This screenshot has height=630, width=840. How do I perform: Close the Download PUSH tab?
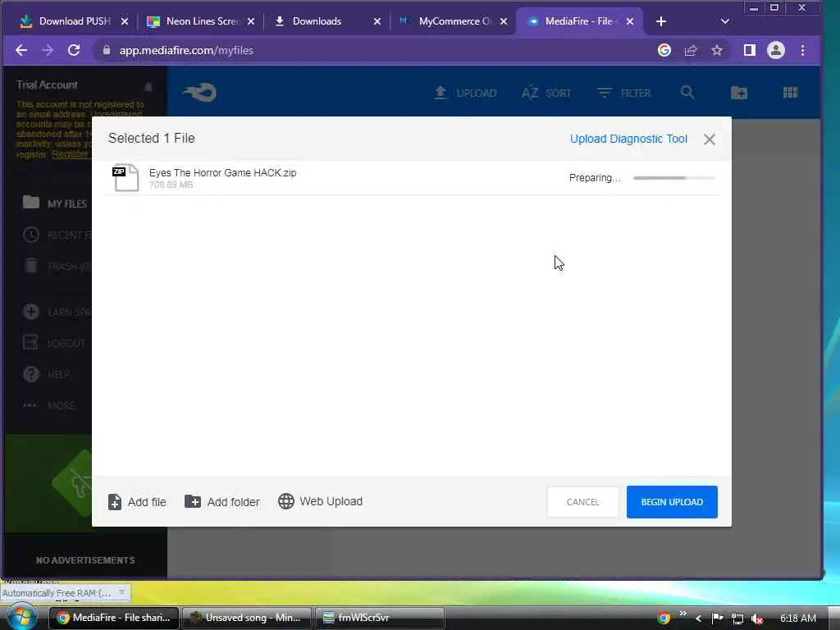click(125, 21)
